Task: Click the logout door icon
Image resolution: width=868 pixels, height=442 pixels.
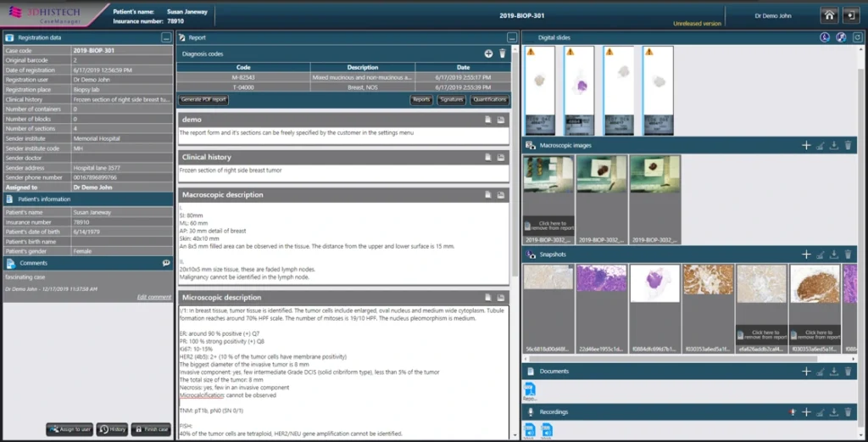Action: (851, 15)
